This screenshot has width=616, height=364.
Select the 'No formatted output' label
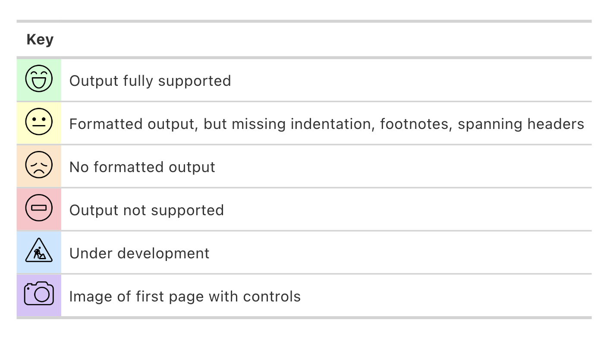point(142,167)
